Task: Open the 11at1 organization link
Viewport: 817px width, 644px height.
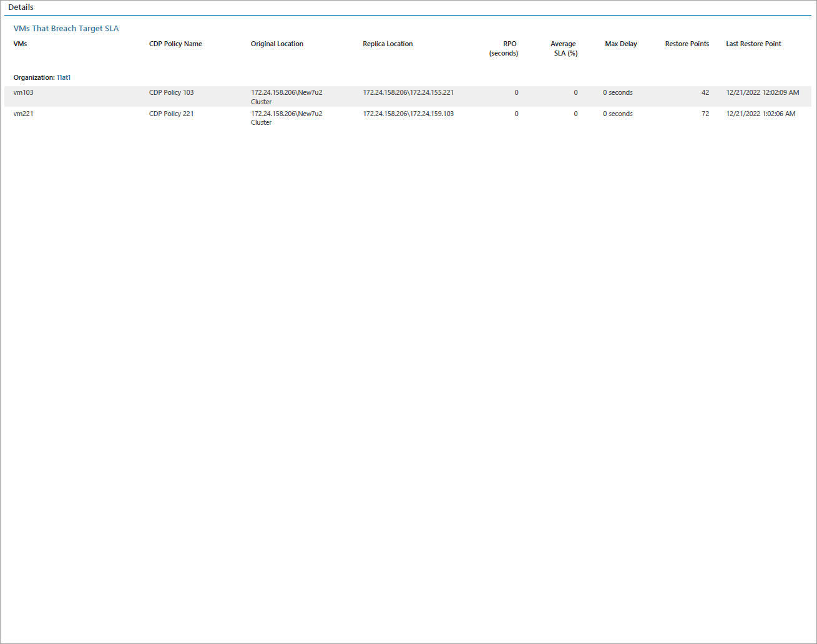Action: click(x=63, y=77)
